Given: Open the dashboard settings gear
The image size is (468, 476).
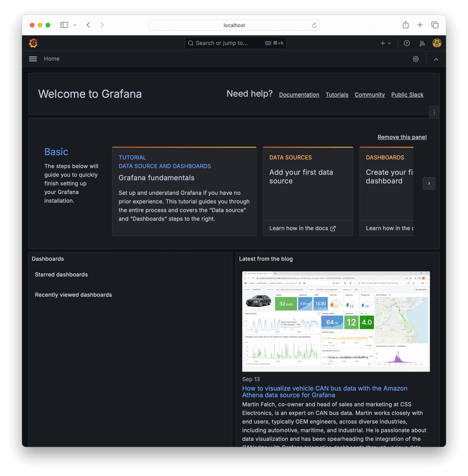Looking at the screenshot, I should (416, 59).
